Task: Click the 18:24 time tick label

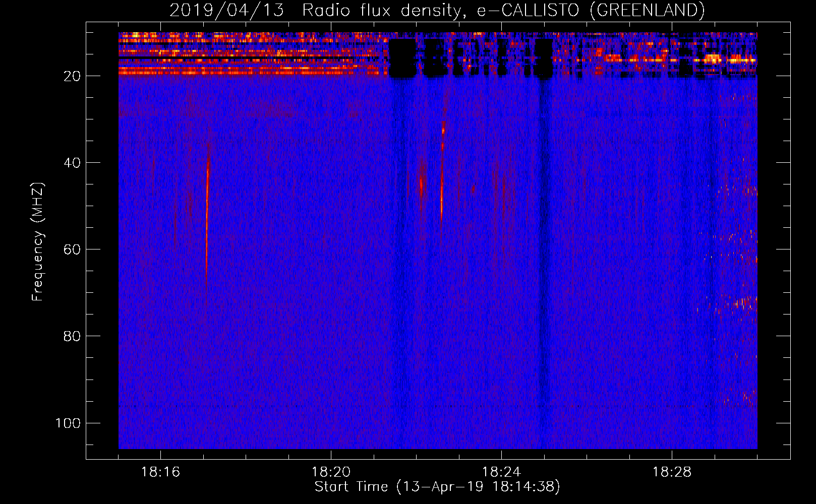Action: tap(501, 472)
